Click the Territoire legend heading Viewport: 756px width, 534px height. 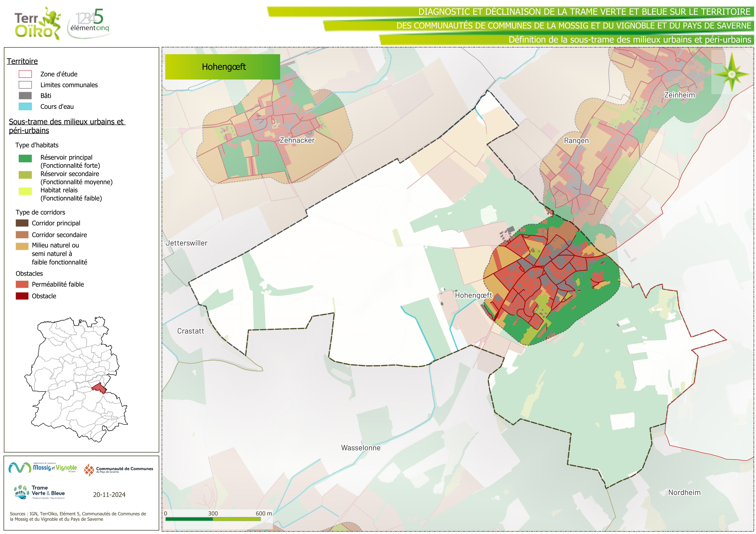coord(22,62)
